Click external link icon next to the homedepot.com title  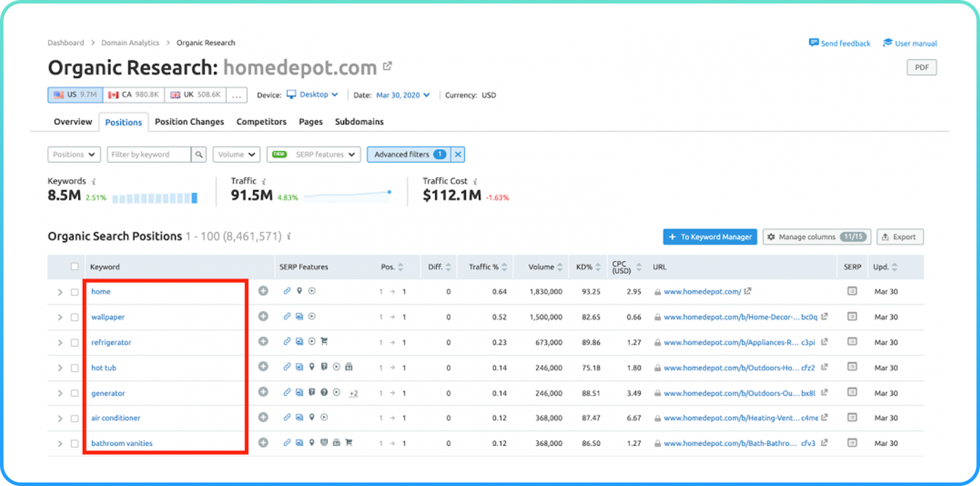(x=388, y=67)
